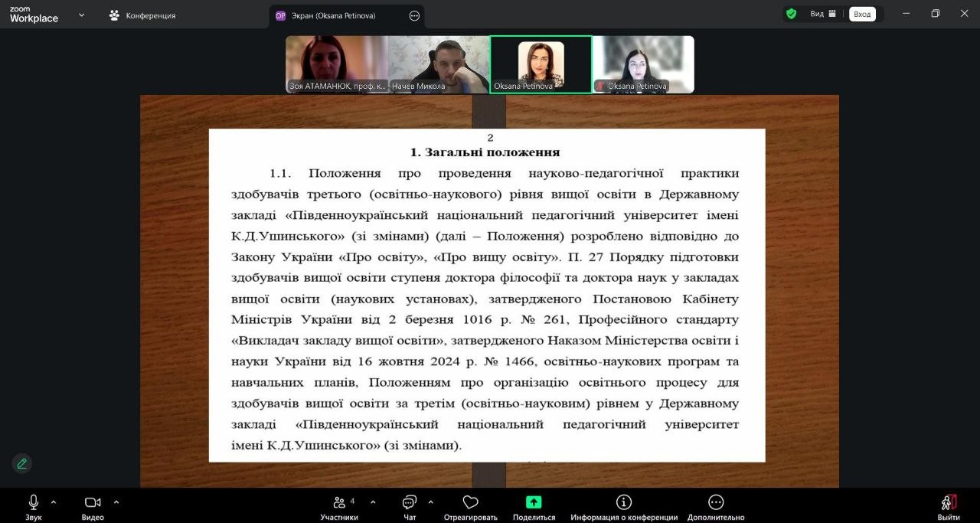Expand video options arrow next to Видео
Viewport: 980px width, 523px height.
pos(116,502)
